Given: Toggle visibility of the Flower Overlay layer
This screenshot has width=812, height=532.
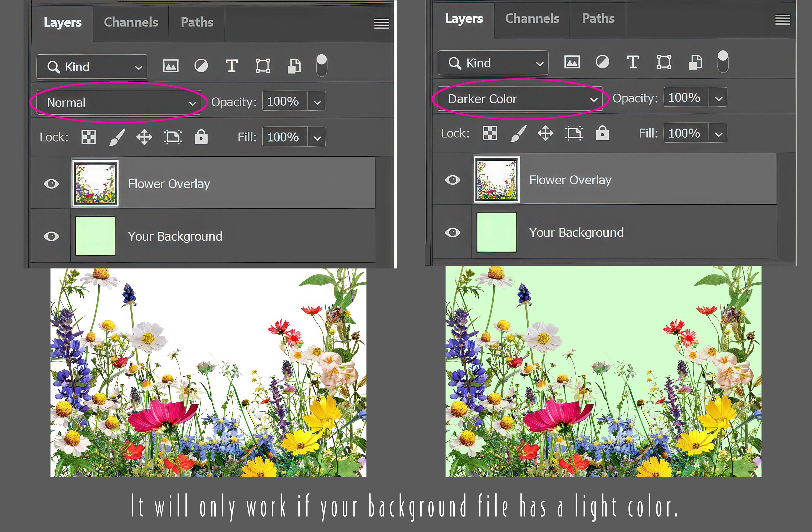Looking at the screenshot, I should (51, 183).
